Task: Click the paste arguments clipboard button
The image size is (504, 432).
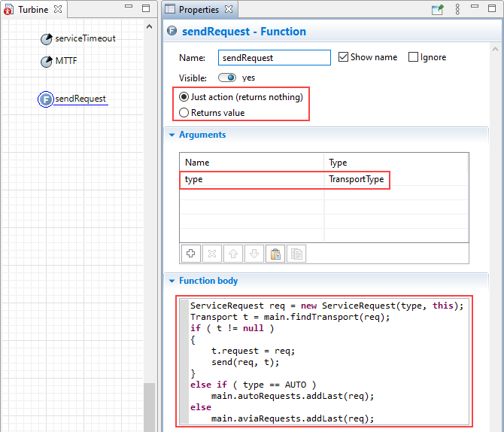Action: click(275, 254)
